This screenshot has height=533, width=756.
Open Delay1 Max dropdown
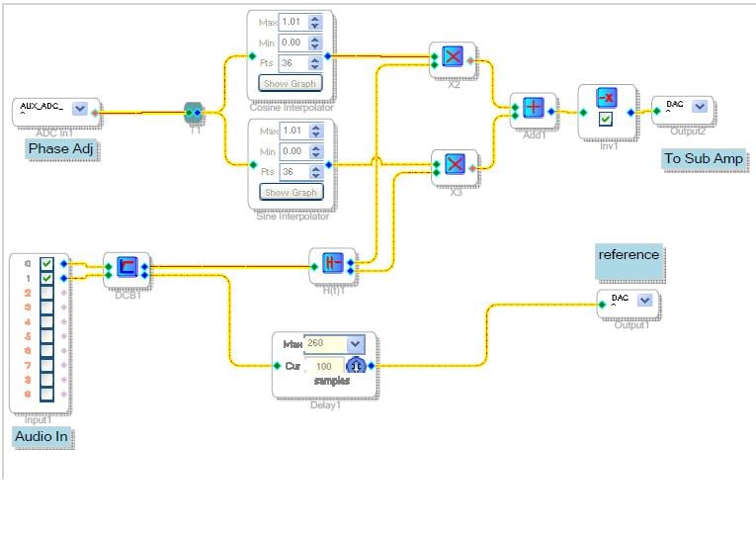pos(355,344)
